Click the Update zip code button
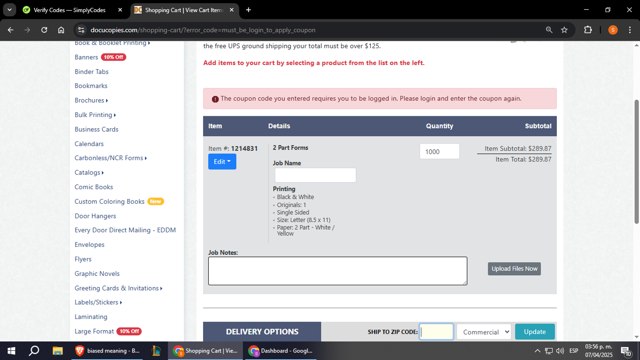 click(535, 332)
